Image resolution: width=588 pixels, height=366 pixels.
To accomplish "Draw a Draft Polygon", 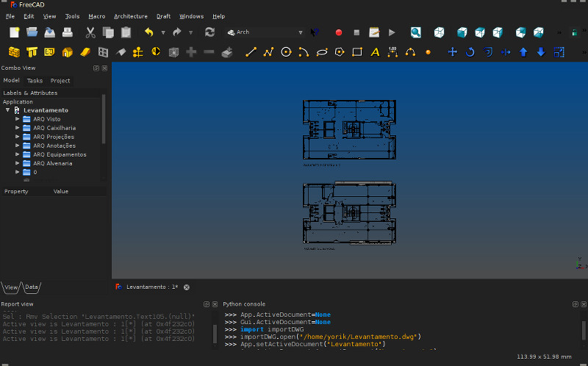I will pos(340,52).
